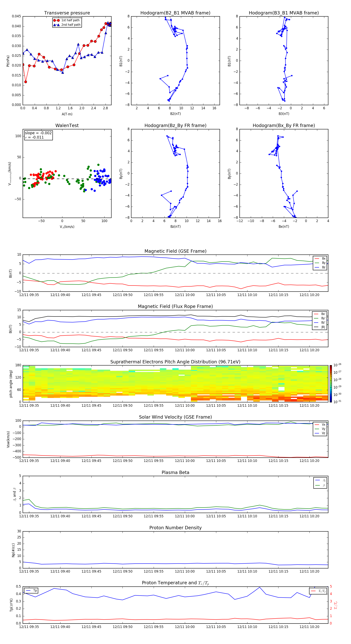
Task: Select the By' legend entry in Flux Rope panel
Action: pyautogui.click(x=320, y=318)
